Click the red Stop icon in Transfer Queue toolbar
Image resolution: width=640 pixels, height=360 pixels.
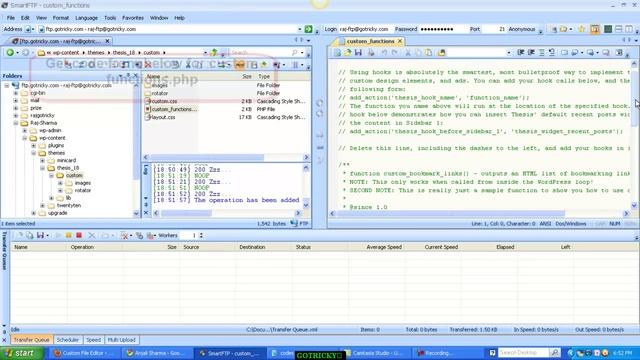(79, 236)
